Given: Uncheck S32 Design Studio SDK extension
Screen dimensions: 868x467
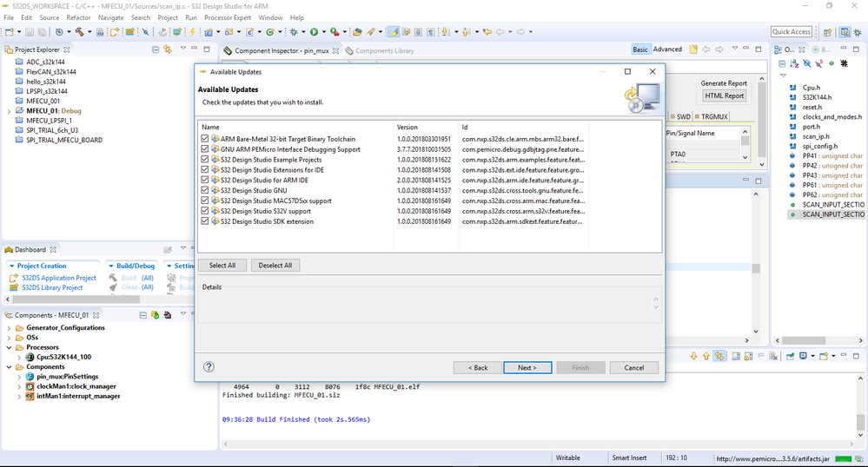Looking at the screenshot, I should click(x=205, y=221).
